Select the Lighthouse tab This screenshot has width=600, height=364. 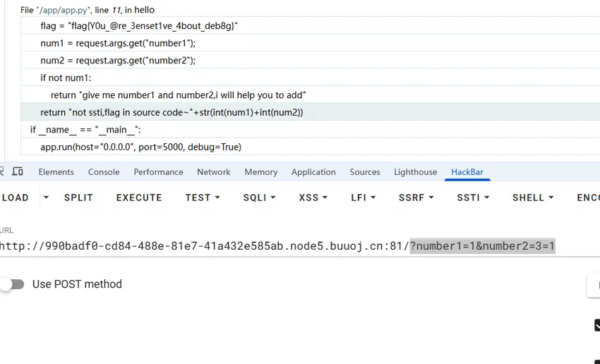pos(415,172)
